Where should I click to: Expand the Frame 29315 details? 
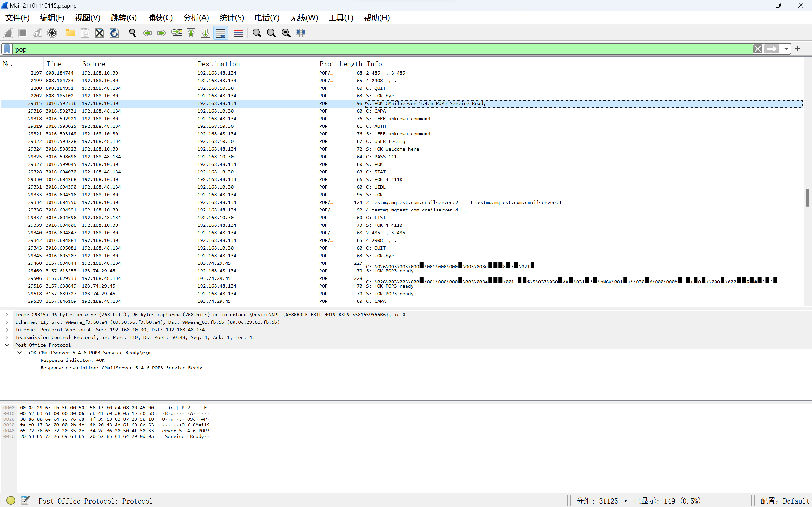click(7, 315)
